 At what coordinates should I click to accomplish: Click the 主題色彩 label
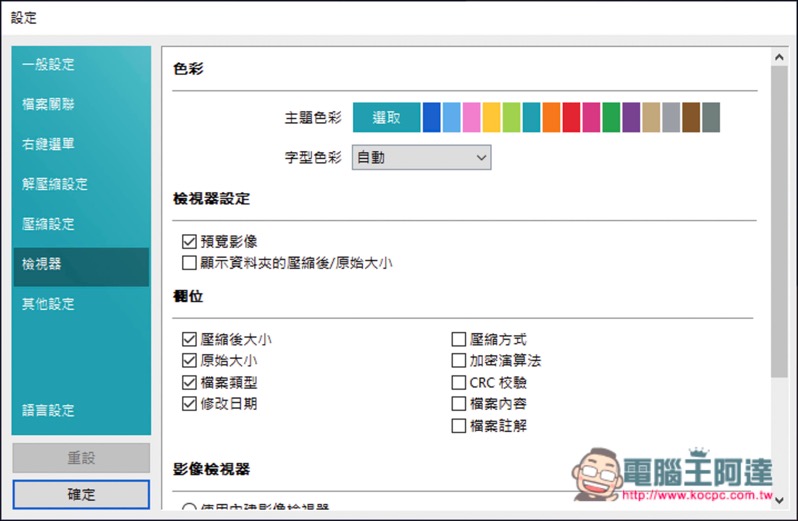point(313,118)
